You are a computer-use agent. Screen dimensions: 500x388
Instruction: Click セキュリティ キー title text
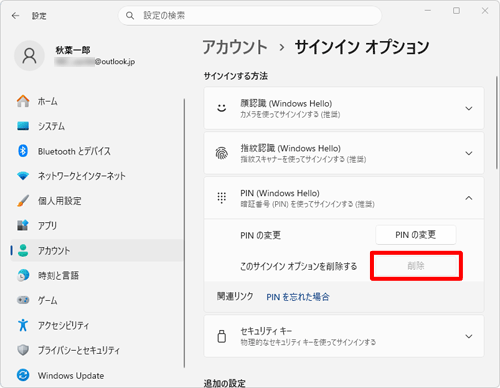click(x=266, y=331)
